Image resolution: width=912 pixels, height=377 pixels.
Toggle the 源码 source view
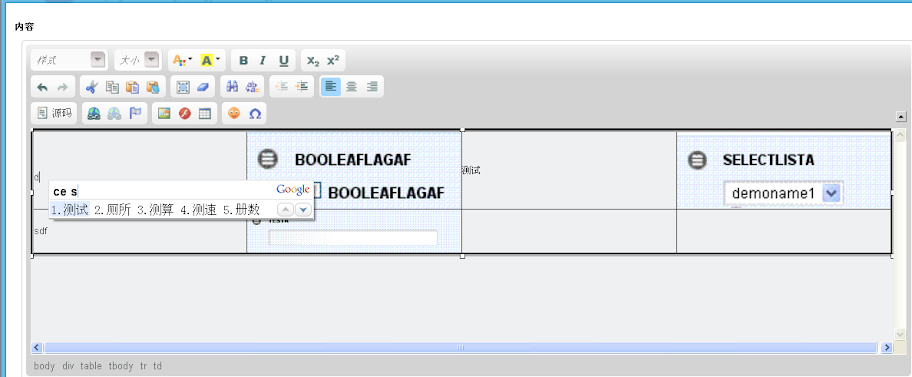[54, 113]
